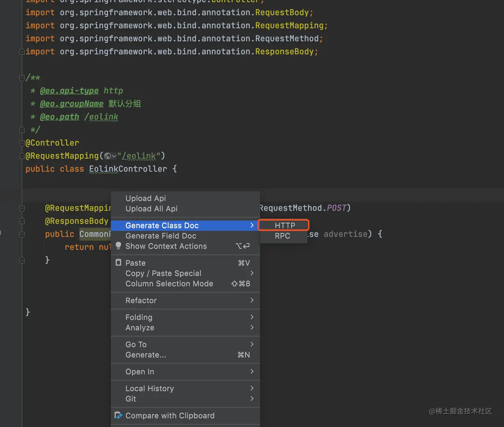Viewport: 504px width, 427px height.
Task: Click the return keyword in the method body
Action: (x=79, y=247)
